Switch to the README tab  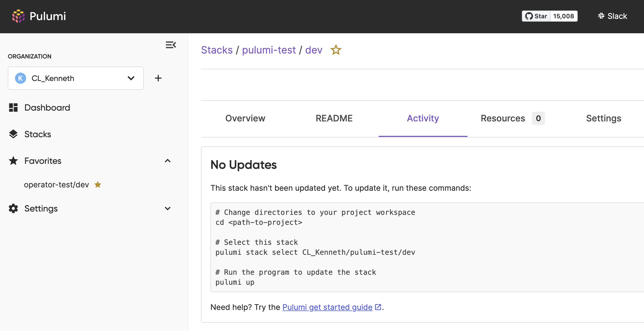[334, 118]
